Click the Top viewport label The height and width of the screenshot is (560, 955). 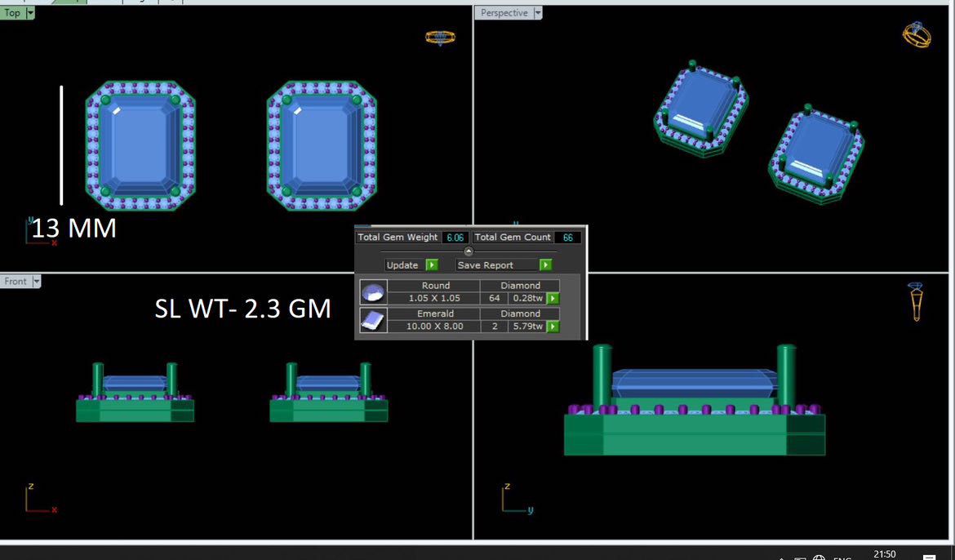[12, 13]
